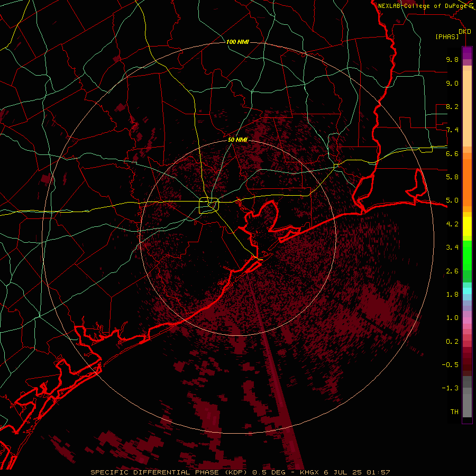Click the 8.2 scale value
476x476 pixels.
tap(452, 106)
